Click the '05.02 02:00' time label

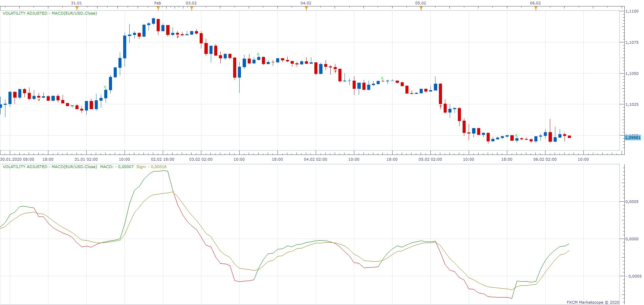(430, 159)
